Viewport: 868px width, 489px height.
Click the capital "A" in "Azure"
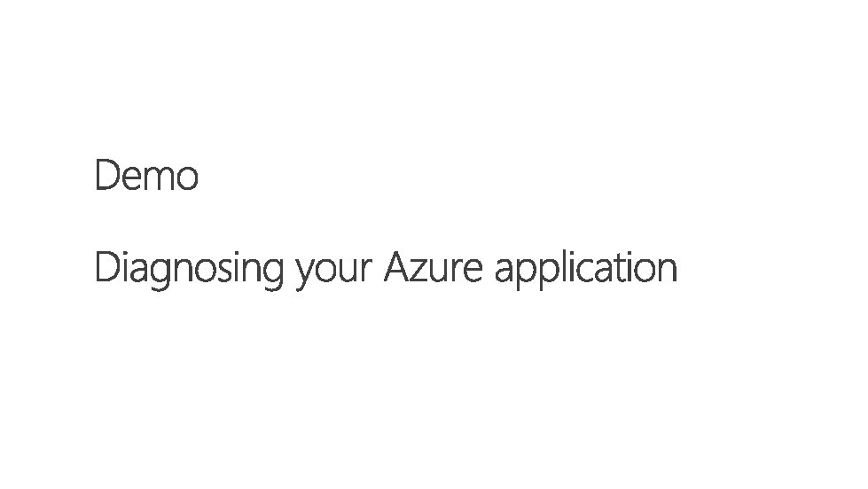(398, 267)
